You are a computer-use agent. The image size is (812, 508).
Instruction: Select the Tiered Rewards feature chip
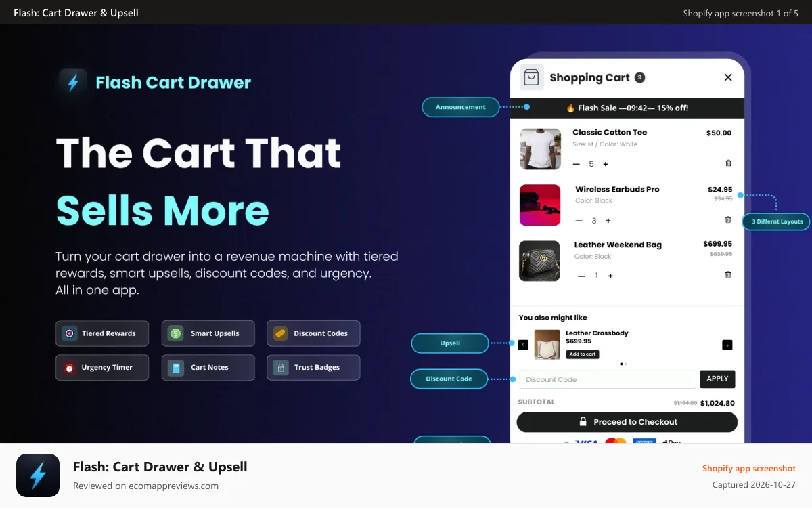[102, 333]
